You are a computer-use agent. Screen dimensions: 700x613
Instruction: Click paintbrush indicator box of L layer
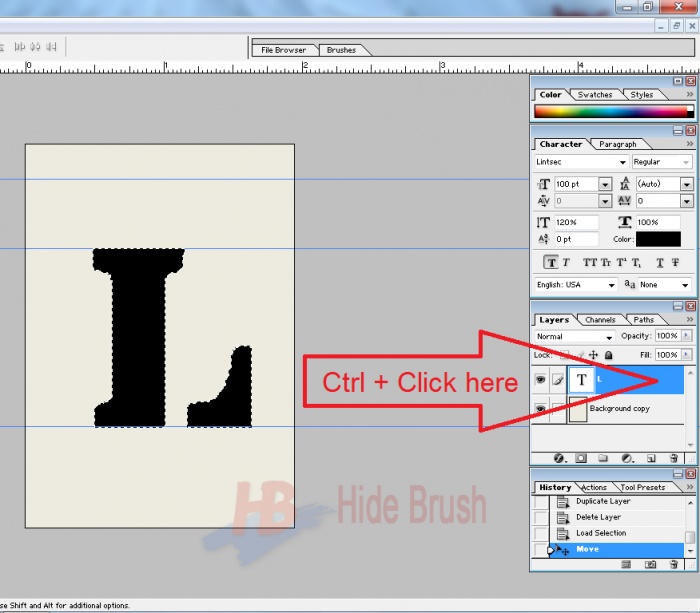[558, 380]
